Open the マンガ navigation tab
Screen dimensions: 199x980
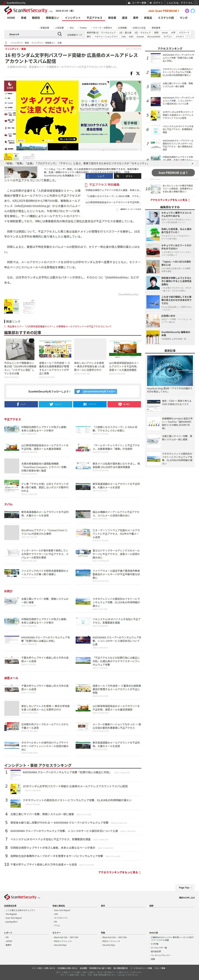point(183,18)
